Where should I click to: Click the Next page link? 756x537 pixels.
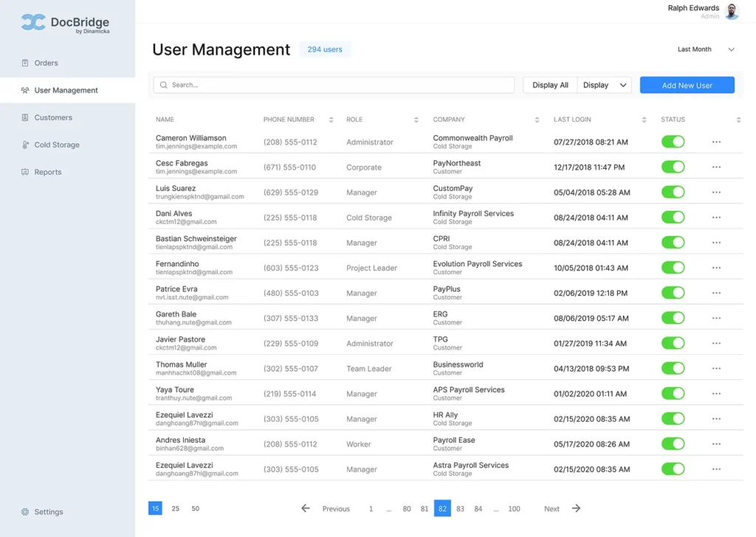[551, 508]
